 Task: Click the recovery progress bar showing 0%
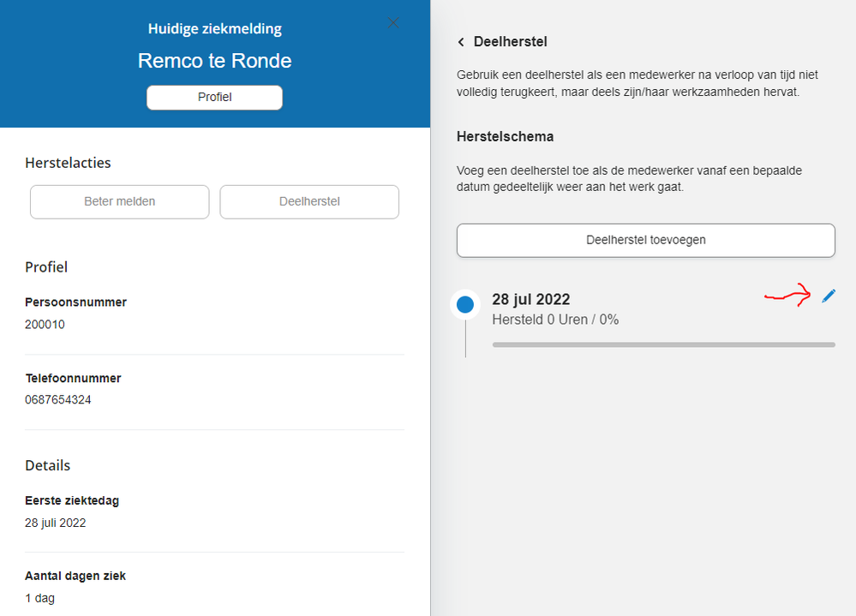pyautogui.click(x=662, y=344)
